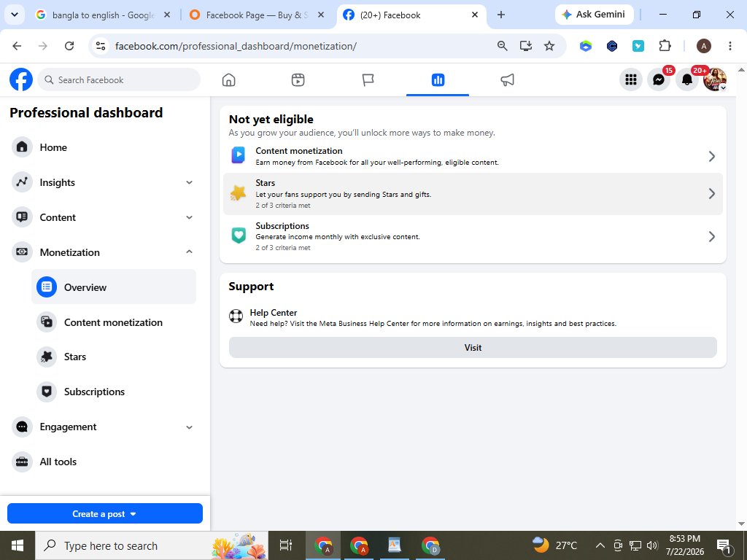747x560 pixels.
Task: Open Messenger chats icon
Action: [659, 79]
